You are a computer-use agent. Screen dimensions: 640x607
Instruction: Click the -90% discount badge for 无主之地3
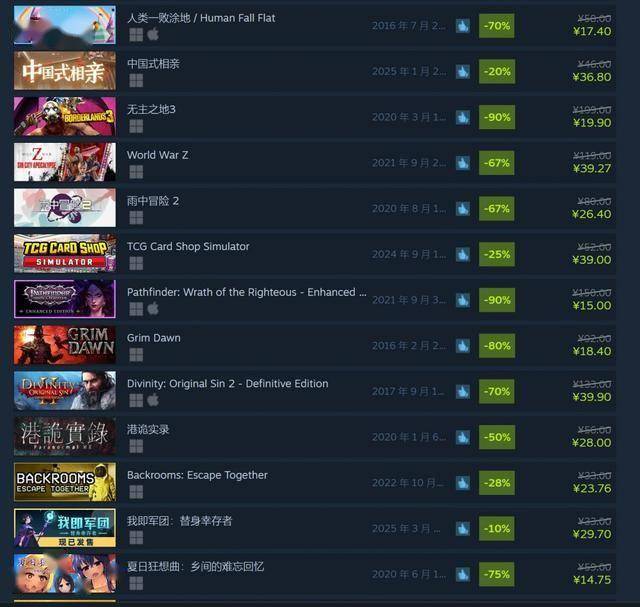pyautogui.click(x=497, y=118)
